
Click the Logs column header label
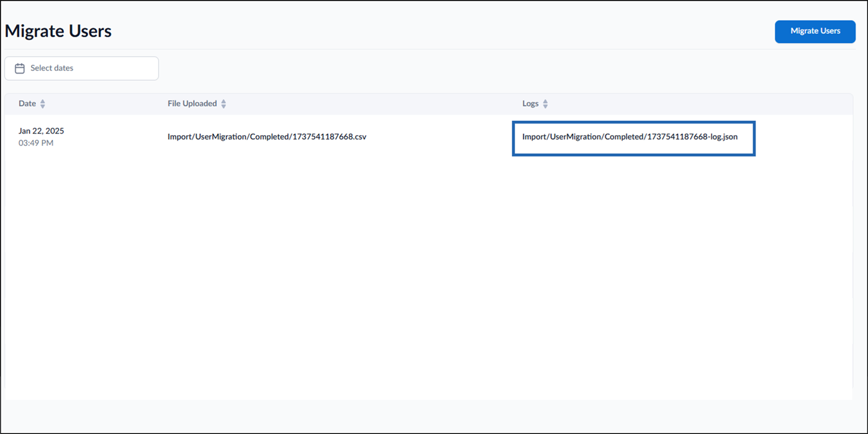point(530,104)
